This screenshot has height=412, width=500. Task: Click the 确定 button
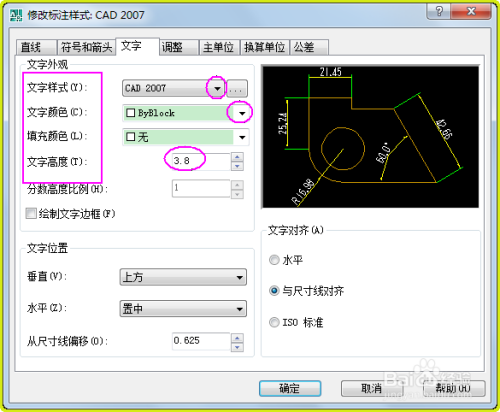(x=290, y=389)
